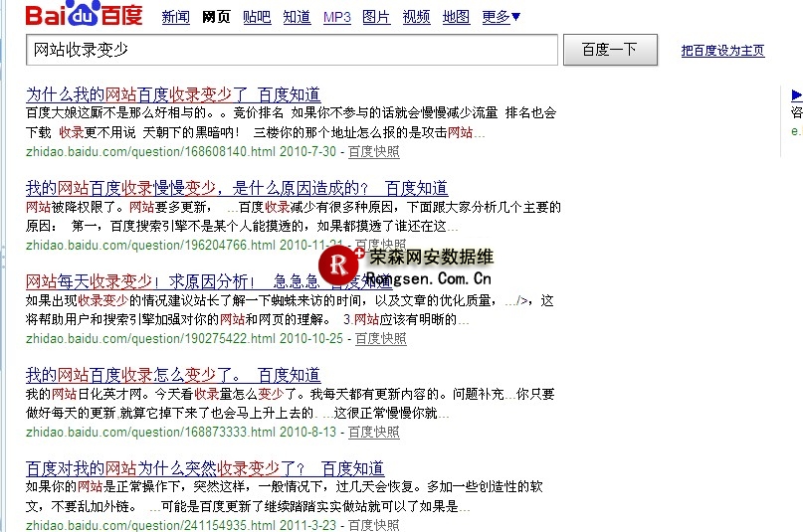Open the 新闻 news tab

[175, 17]
